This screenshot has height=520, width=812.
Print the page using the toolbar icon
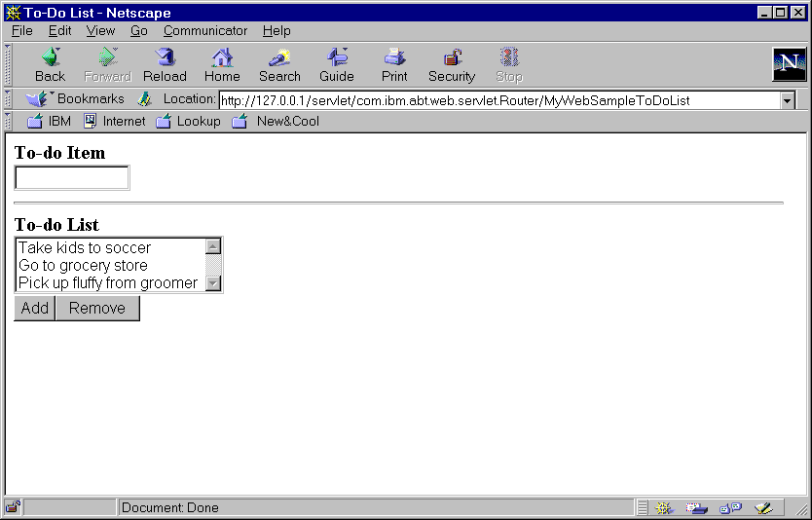click(x=394, y=63)
